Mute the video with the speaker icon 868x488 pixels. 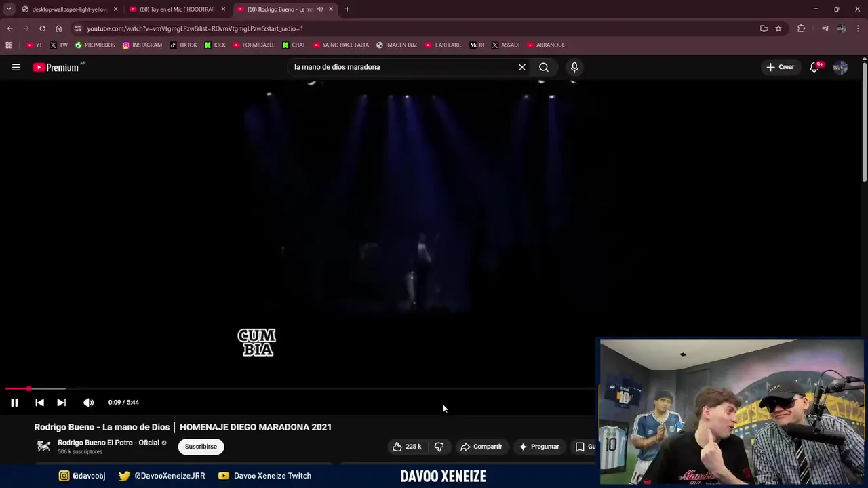[88, 403]
